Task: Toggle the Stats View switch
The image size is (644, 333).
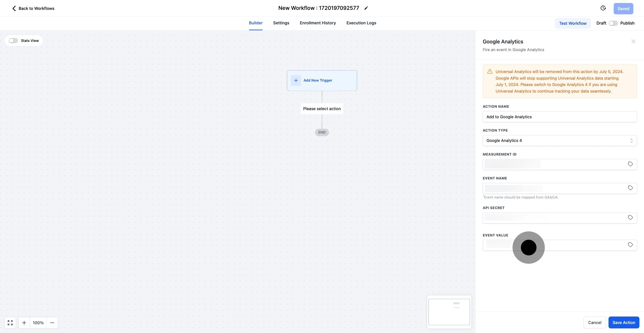Action: (x=13, y=41)
